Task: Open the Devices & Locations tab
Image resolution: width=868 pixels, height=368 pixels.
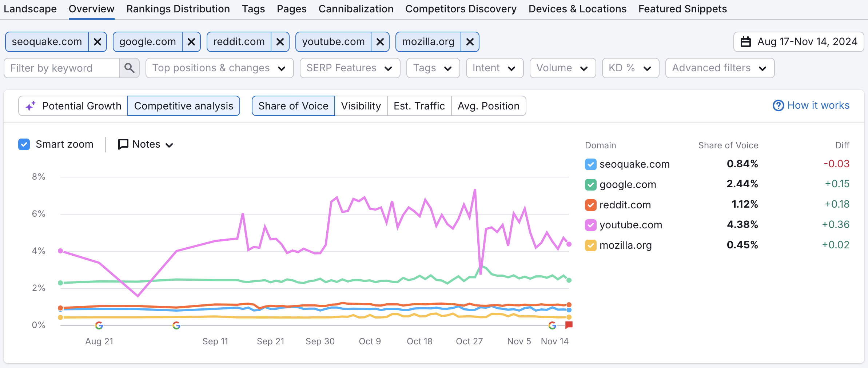Action: [578, 9]
